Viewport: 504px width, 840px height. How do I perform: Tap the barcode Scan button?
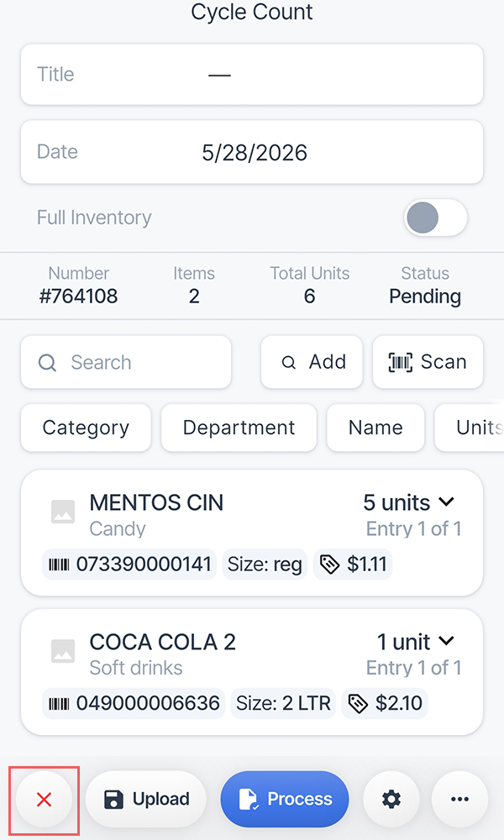tap(428, 362)
